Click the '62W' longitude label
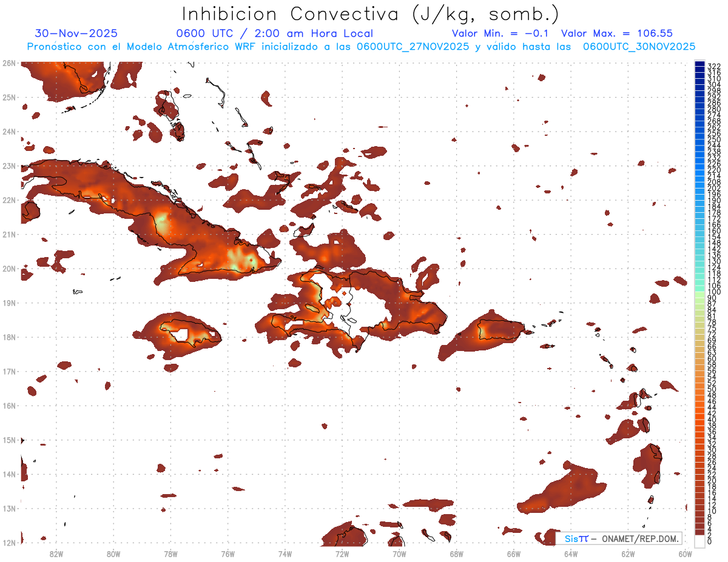Viewport: 728px width, 562px height. coord(628,554)
